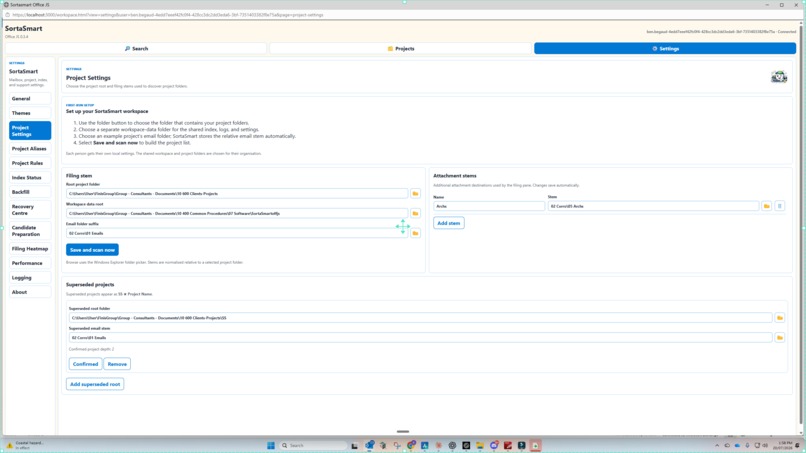Click the taskbar clock and date
Viewport: 806px width, 453px height.
(x=785, y=445)
